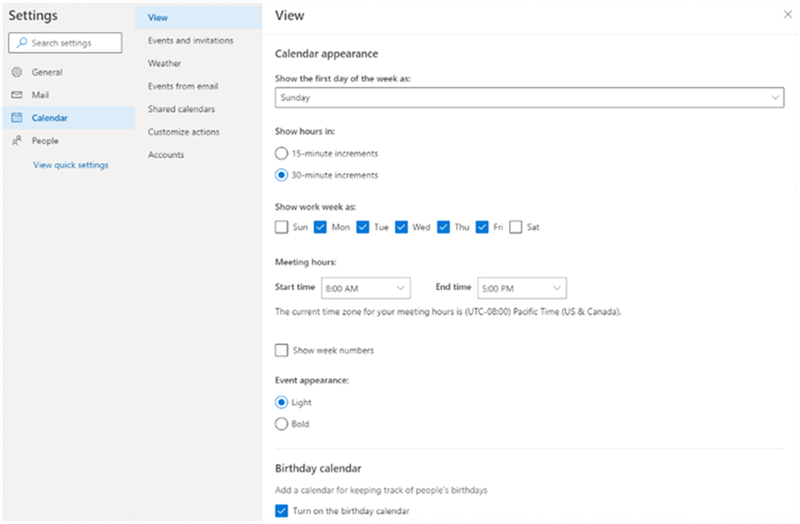Click the General gear icon
This screenshot has height=524, width=800.
click(16, 72)
